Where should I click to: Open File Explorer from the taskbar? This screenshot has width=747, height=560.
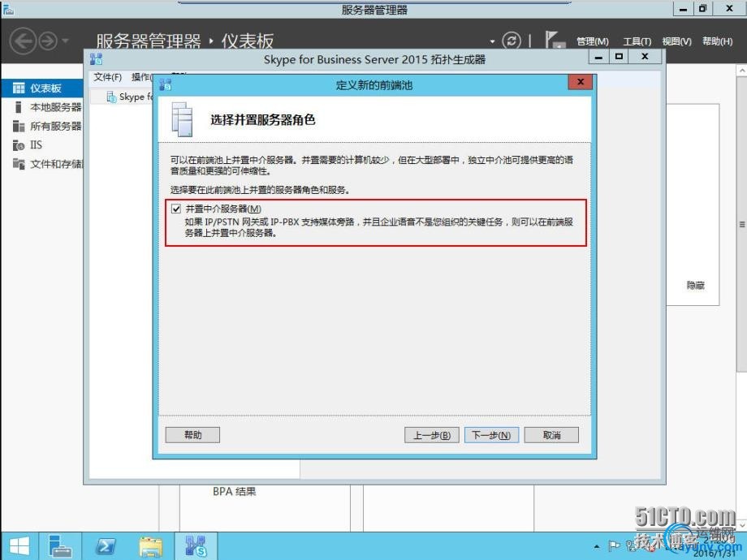[x=150, y=546]
